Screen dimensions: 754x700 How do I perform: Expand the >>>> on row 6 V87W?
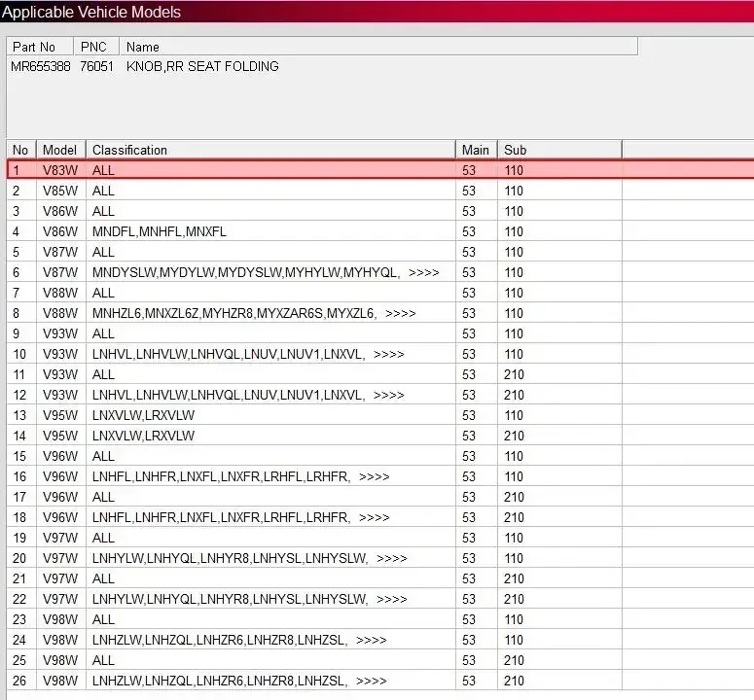(423, 273)
